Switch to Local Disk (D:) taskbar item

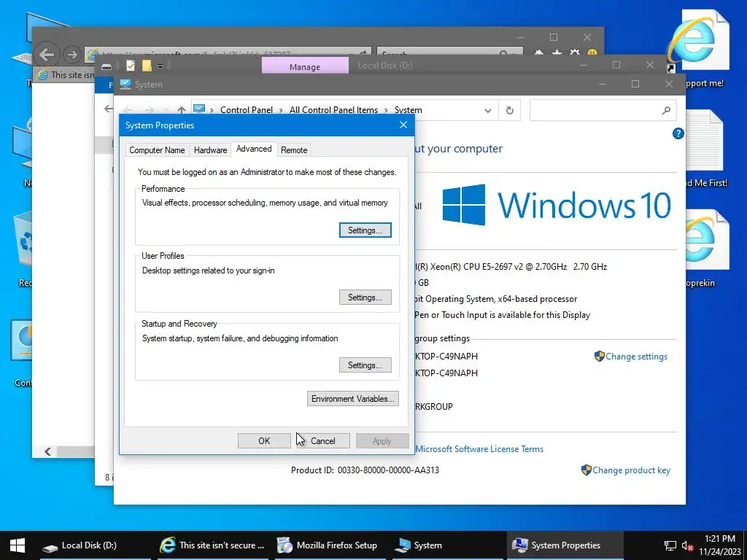pos(96,545)
